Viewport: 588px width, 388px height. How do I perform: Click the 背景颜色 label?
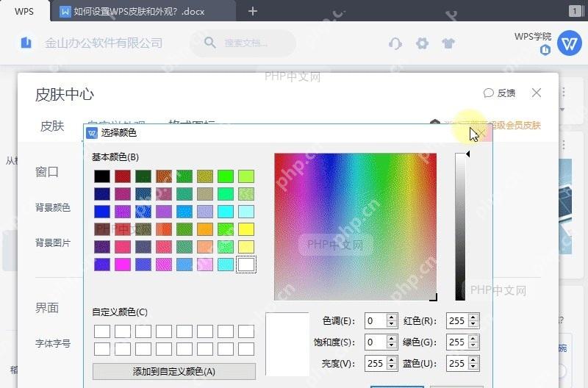(x=53, y=207)
